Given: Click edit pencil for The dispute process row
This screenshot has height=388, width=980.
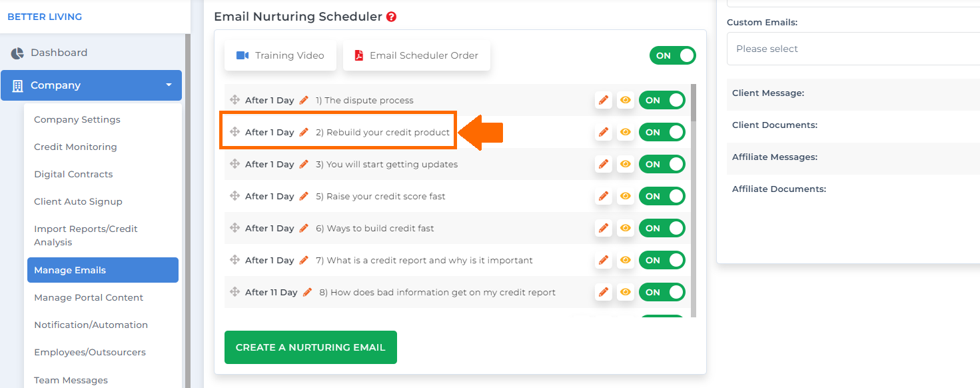Looking at the screenshot, I should [604, 100].
